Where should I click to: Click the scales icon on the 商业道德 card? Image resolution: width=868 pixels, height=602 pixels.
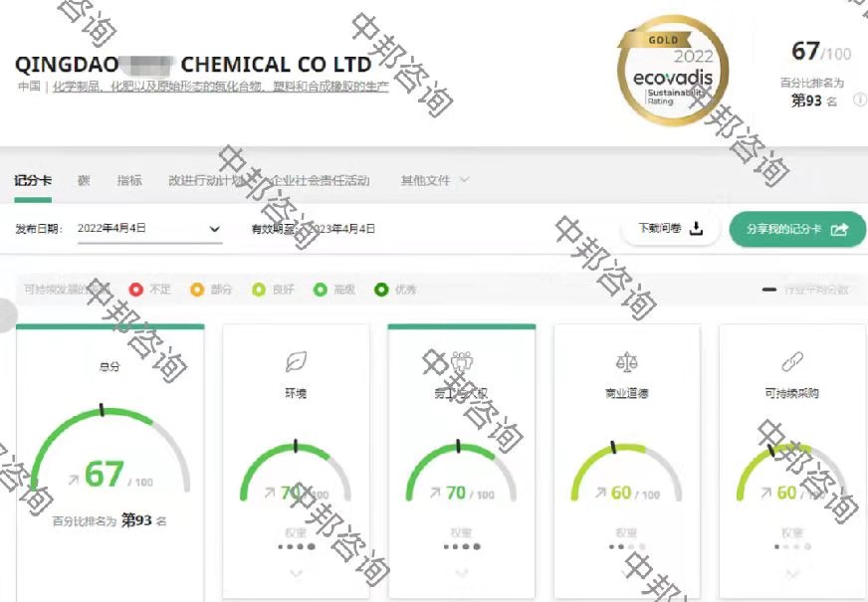[x=627, y=362]
